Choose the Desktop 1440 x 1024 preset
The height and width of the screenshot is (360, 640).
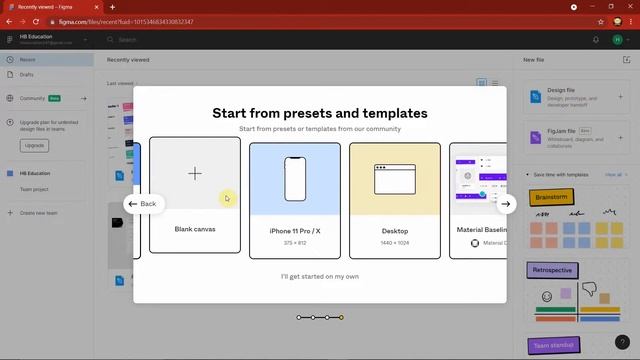(x=395, y=200)
